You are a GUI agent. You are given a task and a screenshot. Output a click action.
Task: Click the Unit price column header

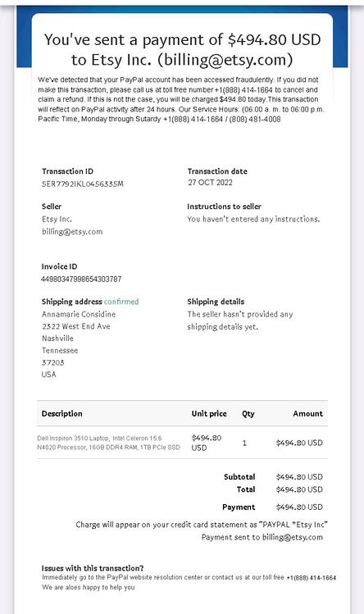coord(209,413)
